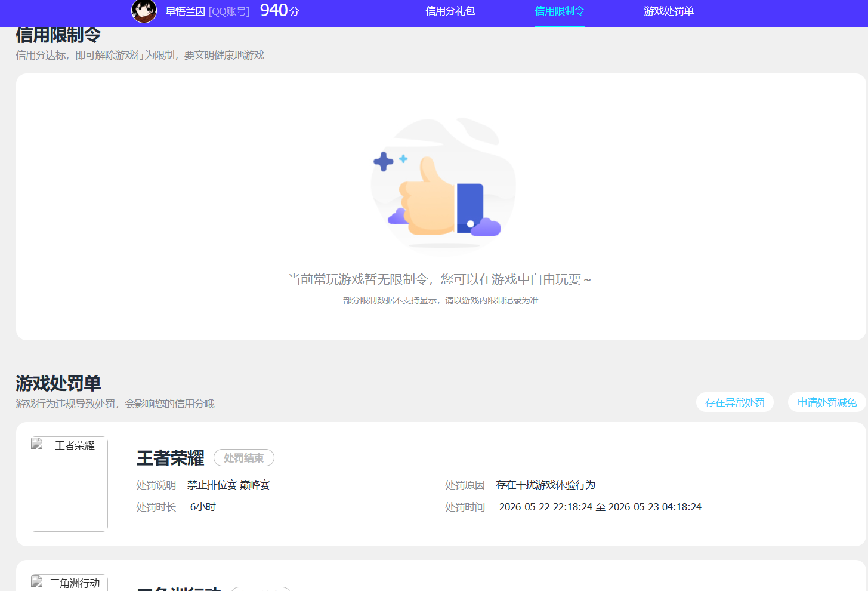The image size is (868, 591).
Task: Click the 当前常玩游戏暂无限制令 message
Action: click(440, 279)
